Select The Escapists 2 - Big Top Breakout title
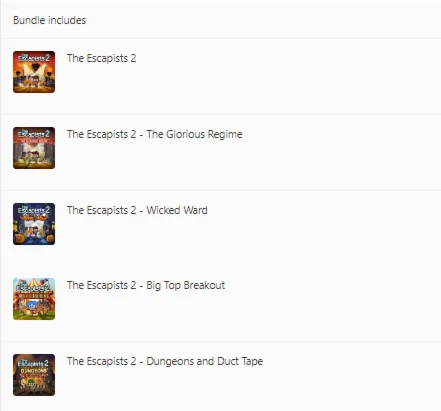 tap(146, 286)
